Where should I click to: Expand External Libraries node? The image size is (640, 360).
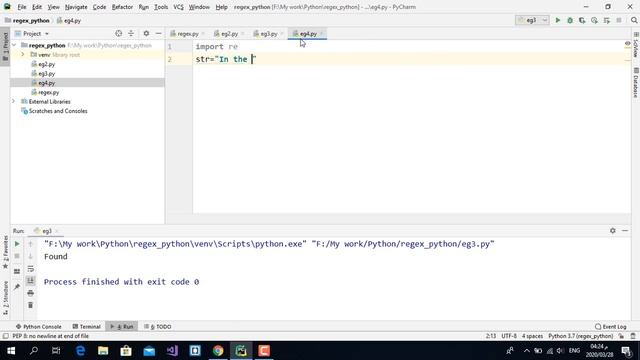tap(13, 102)
